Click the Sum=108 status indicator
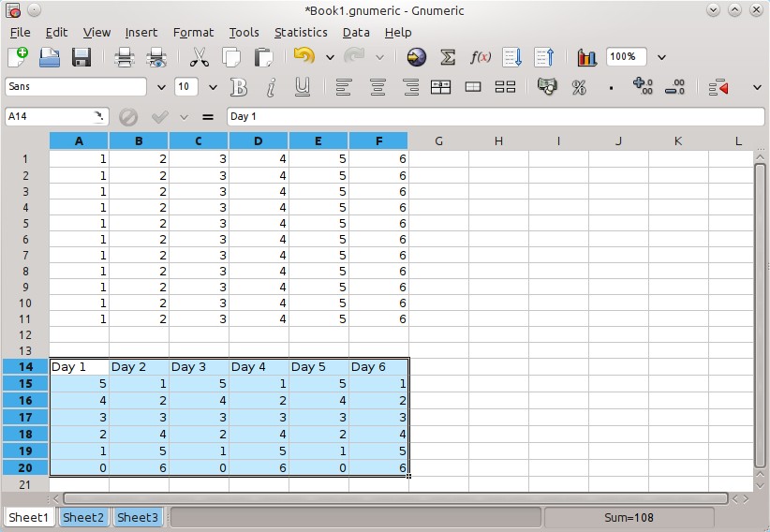 (629, 517)
